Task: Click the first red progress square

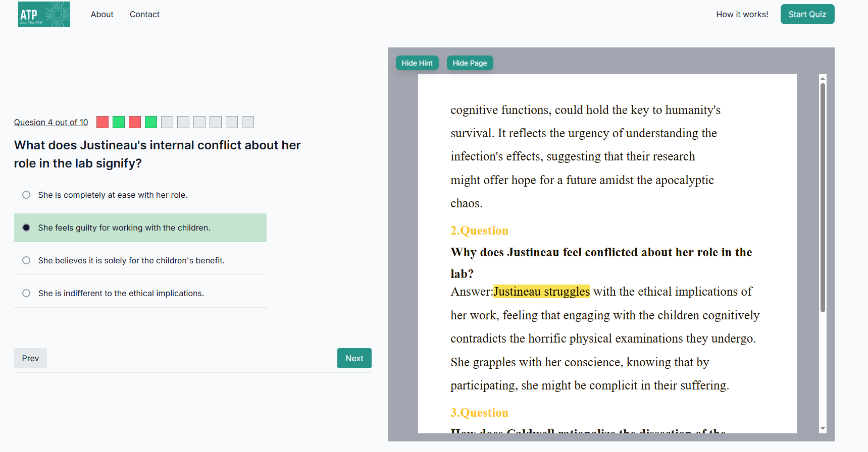Action: 103,122
